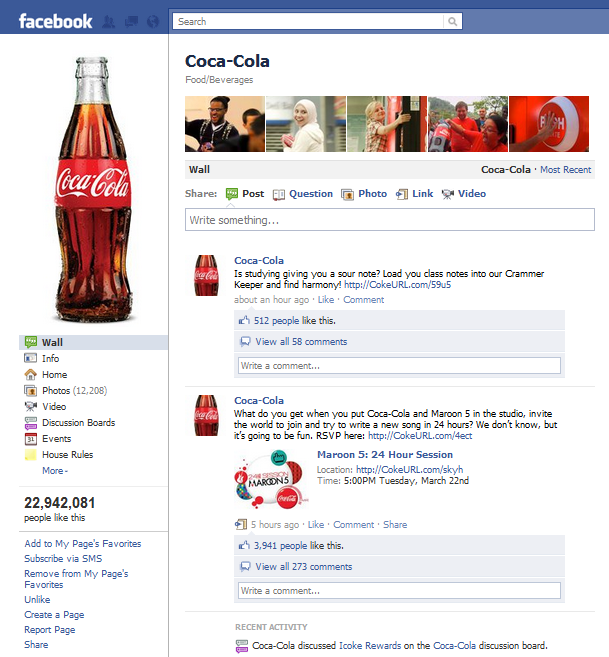The image size is (609, 657).
Task: Open friend requests icon in header
Action: pos(109,21)
